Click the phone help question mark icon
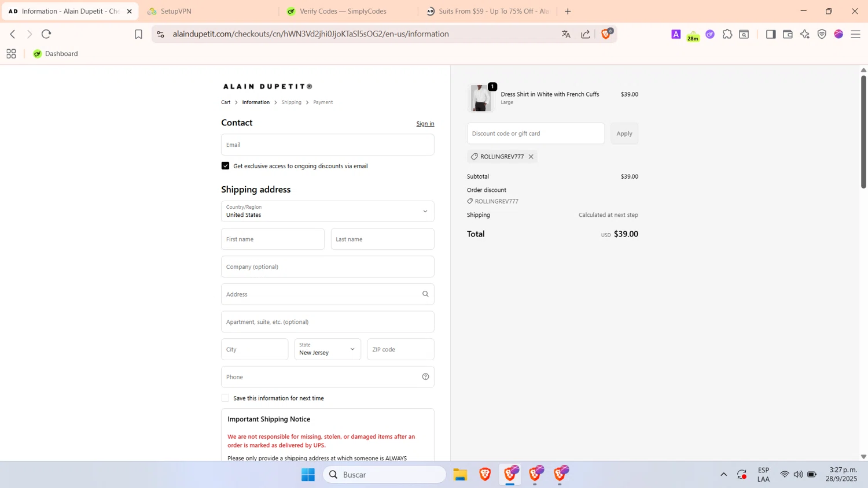Viewport: 868px width, 488px height. click(425, 376)
